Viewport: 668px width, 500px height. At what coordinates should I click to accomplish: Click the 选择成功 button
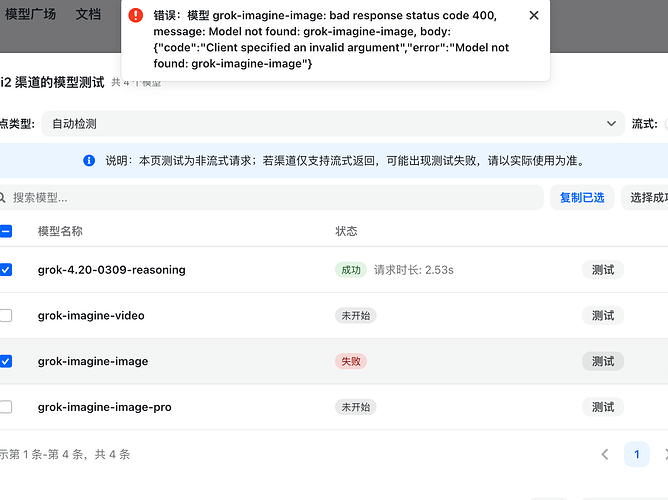[645, 198]
